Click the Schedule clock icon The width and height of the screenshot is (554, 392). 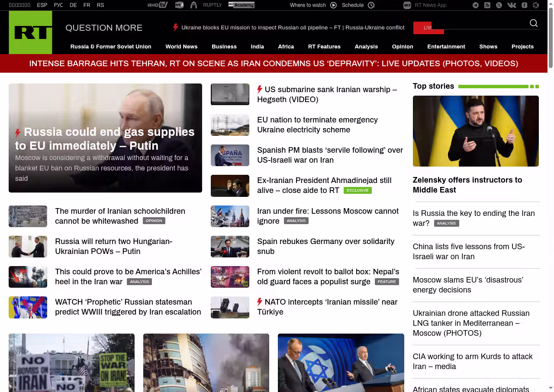pos(371,5)
